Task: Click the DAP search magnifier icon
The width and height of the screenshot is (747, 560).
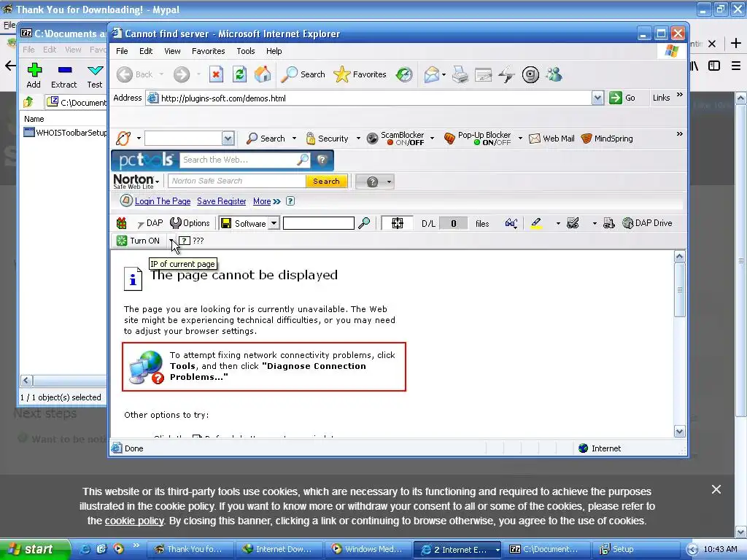Action: [365, 223]
